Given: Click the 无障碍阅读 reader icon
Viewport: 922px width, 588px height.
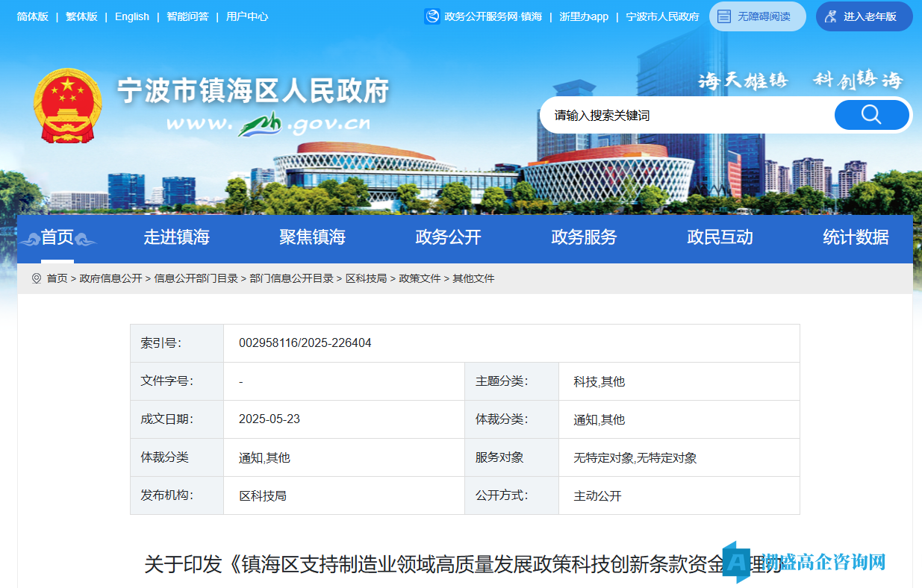Looking at the screenshot, I should (x=724, y=16).
